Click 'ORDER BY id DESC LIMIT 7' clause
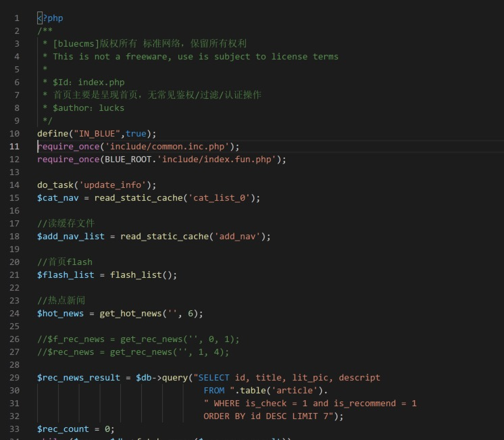 click(266, 416)
